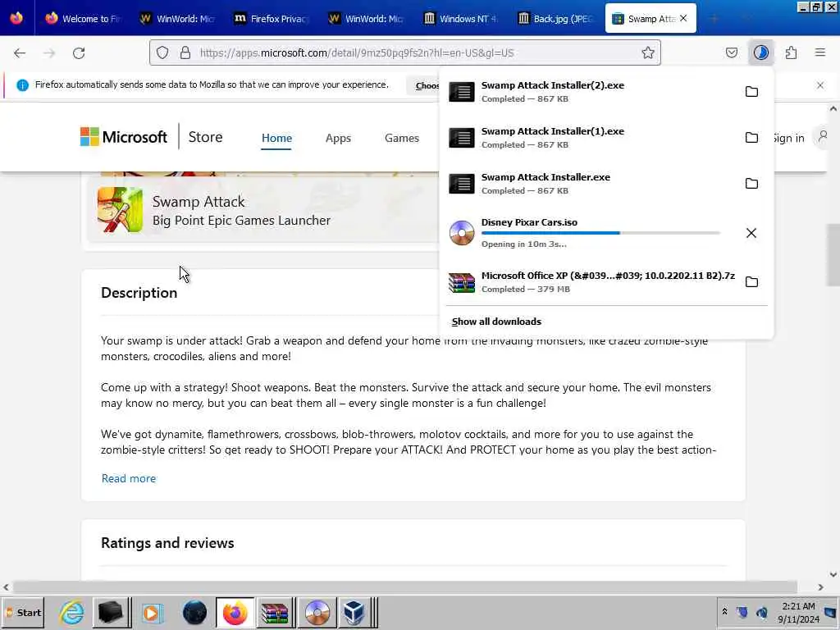Open the Save to Pocket icon

coord(731,52)
